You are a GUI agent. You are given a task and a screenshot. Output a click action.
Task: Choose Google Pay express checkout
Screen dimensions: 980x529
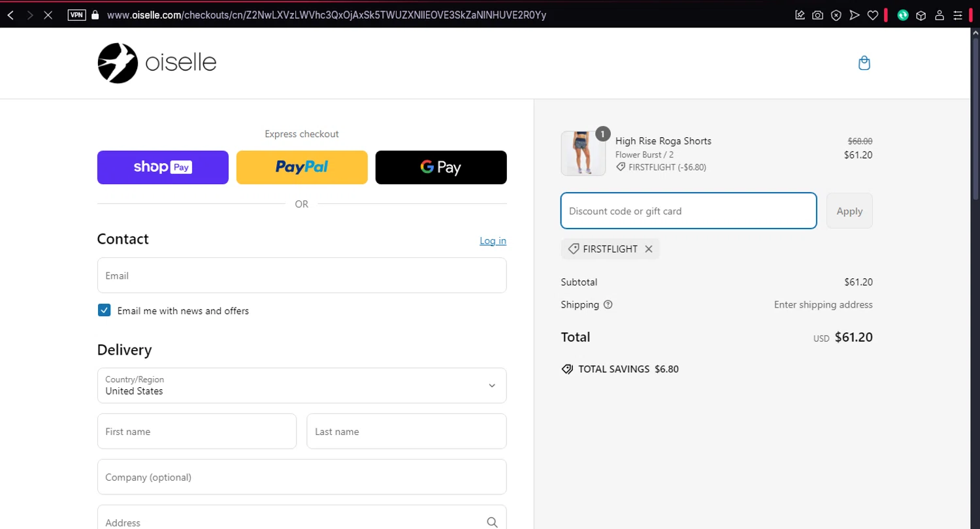(441, 167)
